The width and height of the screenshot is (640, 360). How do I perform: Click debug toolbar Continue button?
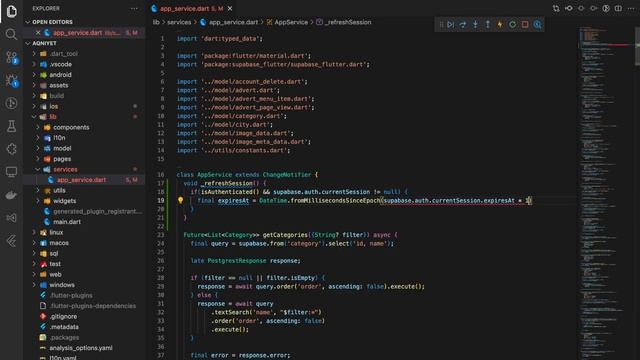pyautogui.click(x=451, y=24)
